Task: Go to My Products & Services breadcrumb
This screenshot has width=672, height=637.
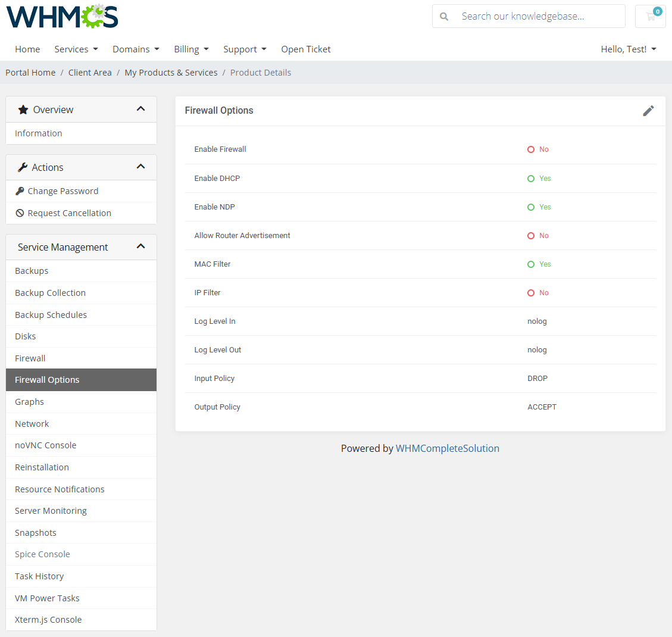Action: pos(171,72)
